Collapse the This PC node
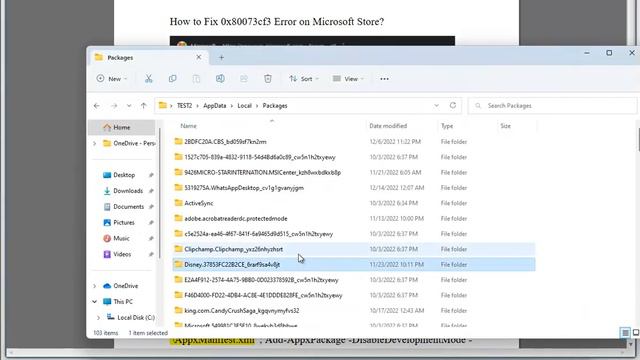The image size is (640, 360). [x=95, y=302]
